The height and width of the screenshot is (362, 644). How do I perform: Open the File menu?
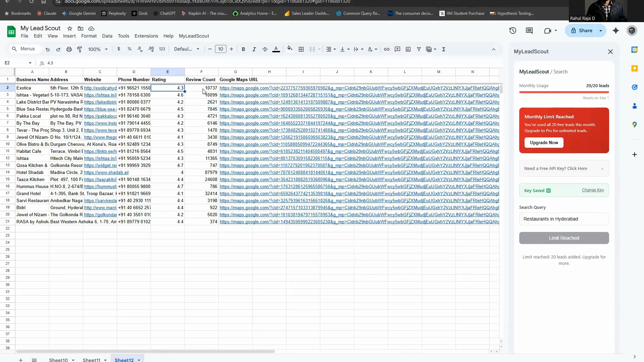(x=24, y=36)
